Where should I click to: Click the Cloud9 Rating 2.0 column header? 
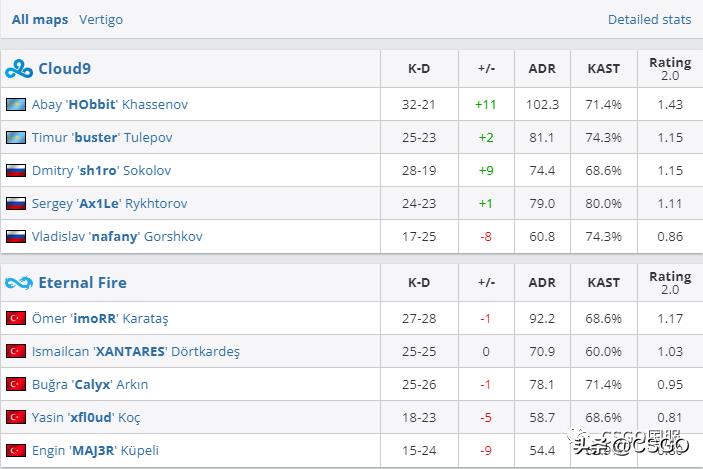[x=670, y=69]
